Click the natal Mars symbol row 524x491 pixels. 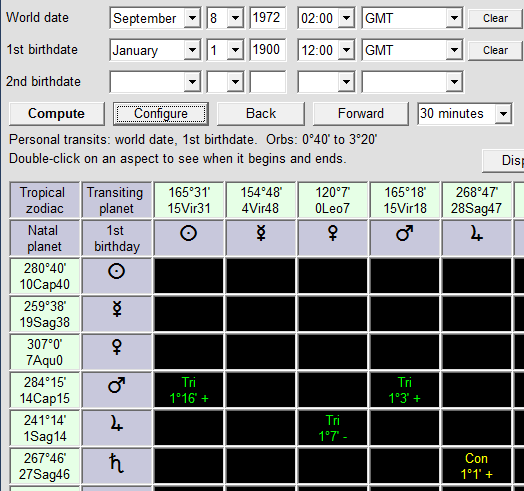click(117, 390)
